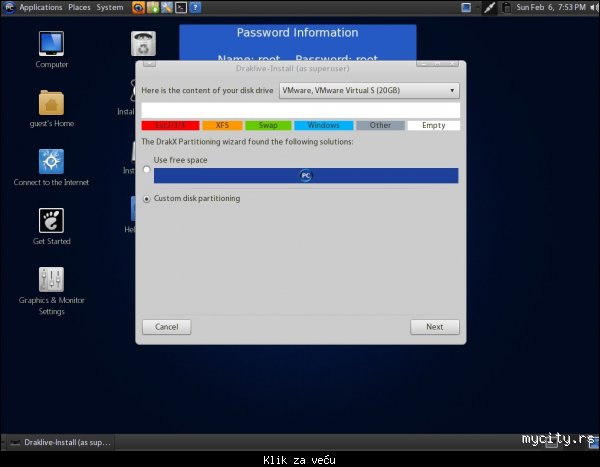Open the Computer desktop icon

pos(51,43)
